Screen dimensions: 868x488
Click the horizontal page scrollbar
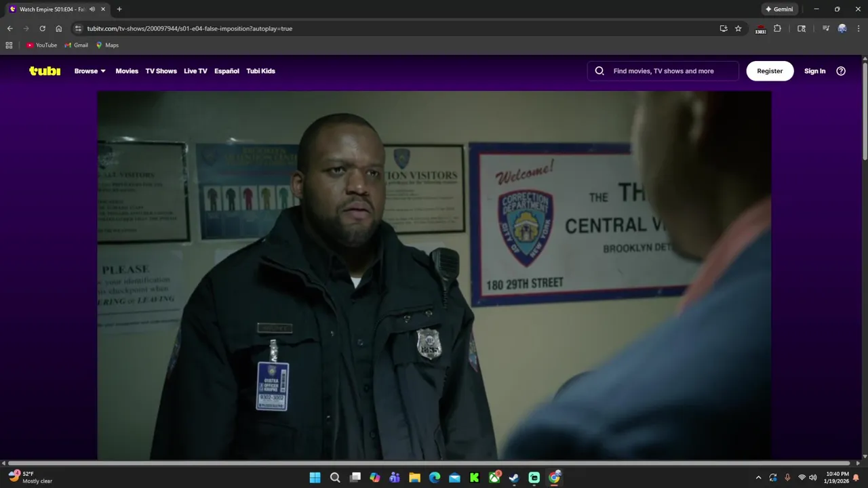click(x=430, y=464)
